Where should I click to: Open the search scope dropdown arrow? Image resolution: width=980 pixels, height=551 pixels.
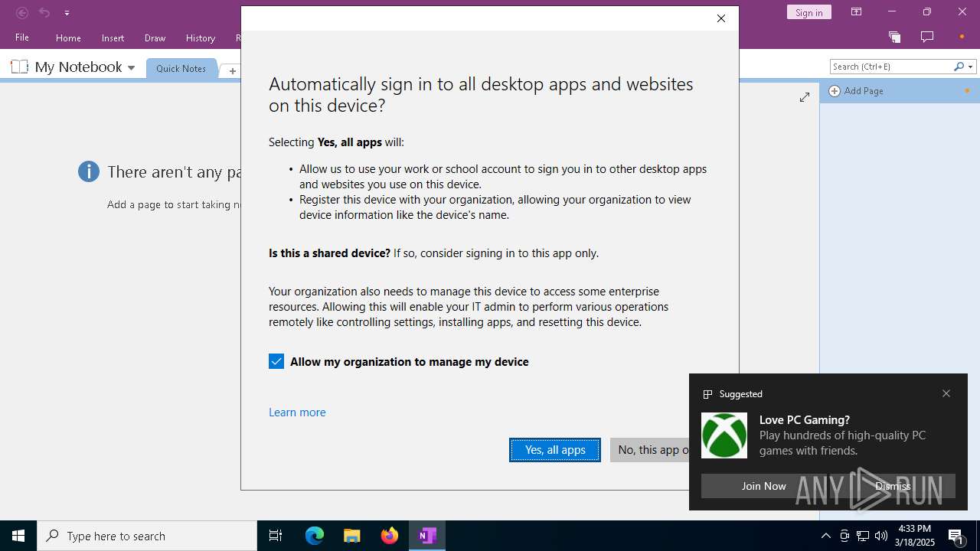pyautogui.click(x=971, y=67)
